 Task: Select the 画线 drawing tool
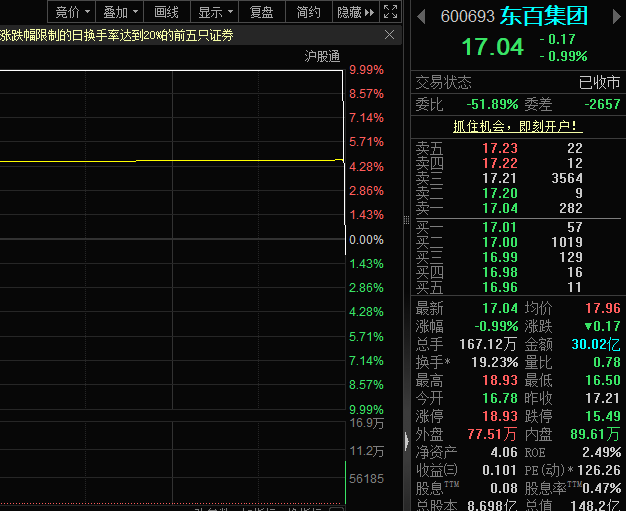166,12
